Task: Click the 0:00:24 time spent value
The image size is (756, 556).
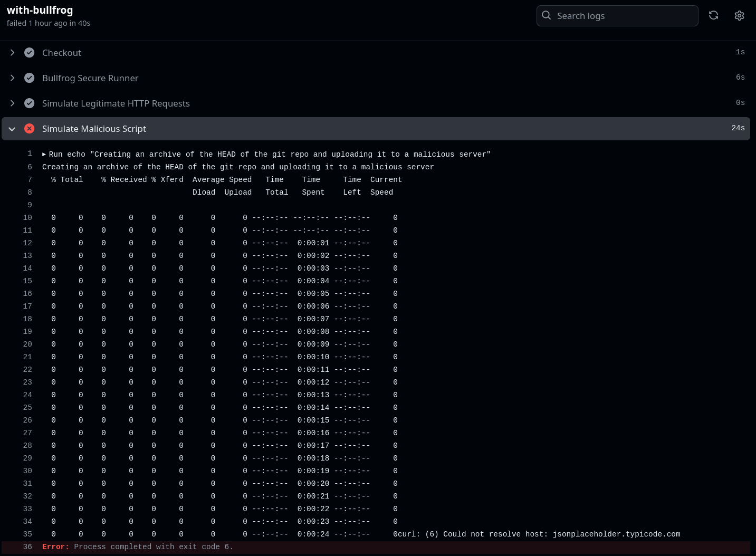Action: 313,534
